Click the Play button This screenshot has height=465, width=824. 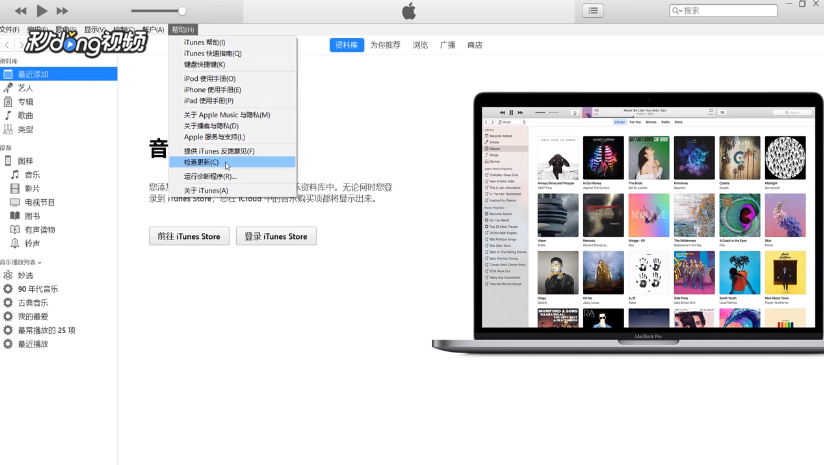42,11
